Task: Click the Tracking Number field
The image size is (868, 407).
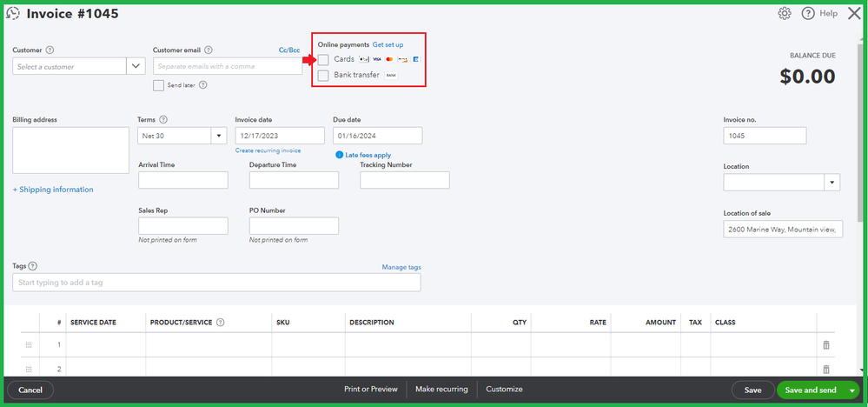Action: (x=405, y=180)
